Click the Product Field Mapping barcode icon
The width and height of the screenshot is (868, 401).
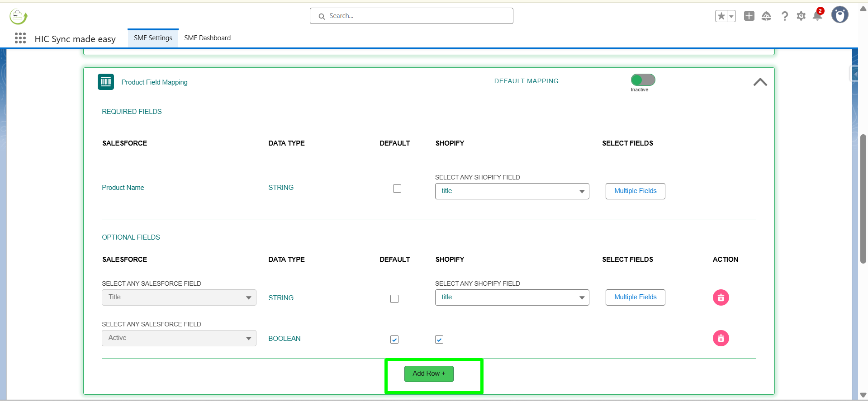(106, 82)
